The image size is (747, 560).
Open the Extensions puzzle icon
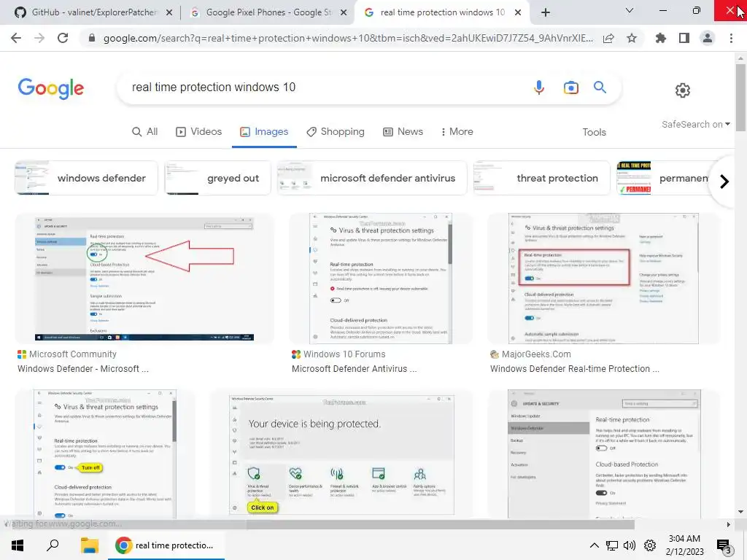tap(660, 38)
